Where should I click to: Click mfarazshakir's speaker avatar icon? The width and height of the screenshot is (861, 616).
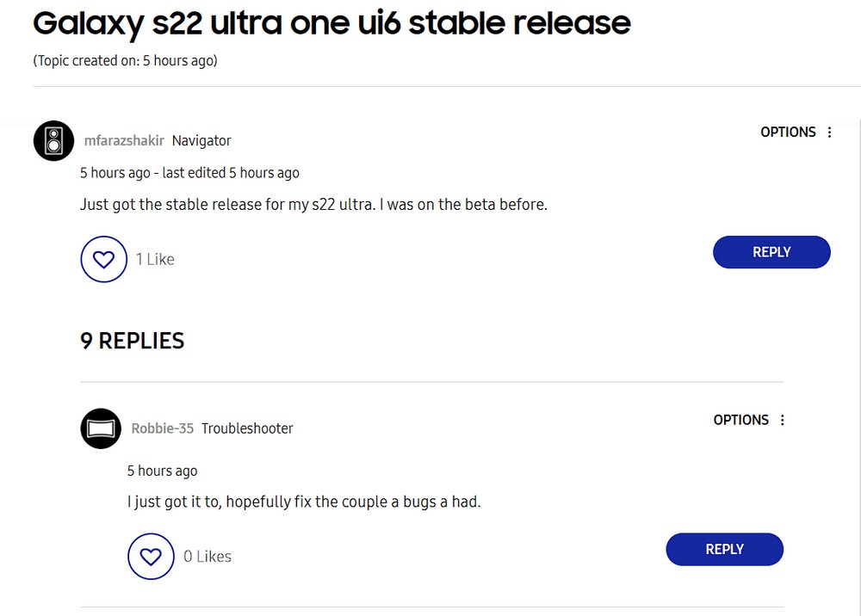(x=53, y=140)
